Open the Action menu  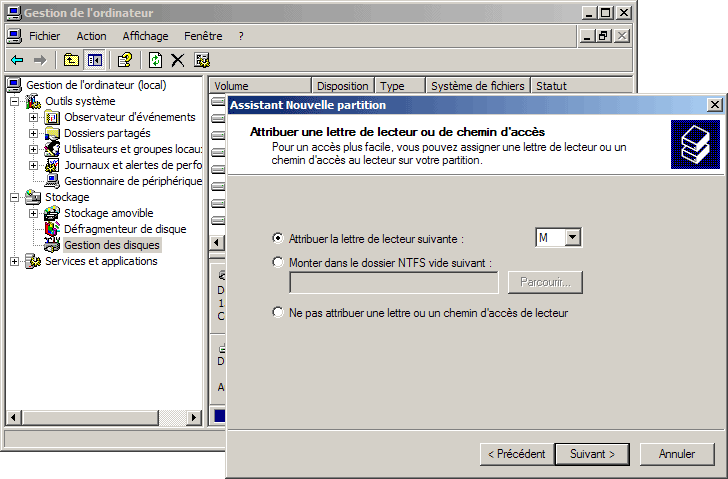[91, 36]
